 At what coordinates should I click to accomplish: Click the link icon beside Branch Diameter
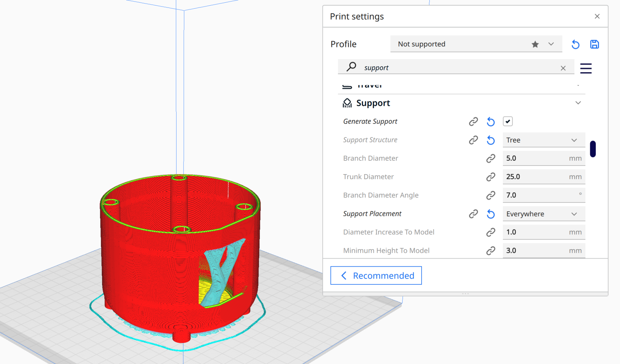pyautogui.click(x=490, y=158)
